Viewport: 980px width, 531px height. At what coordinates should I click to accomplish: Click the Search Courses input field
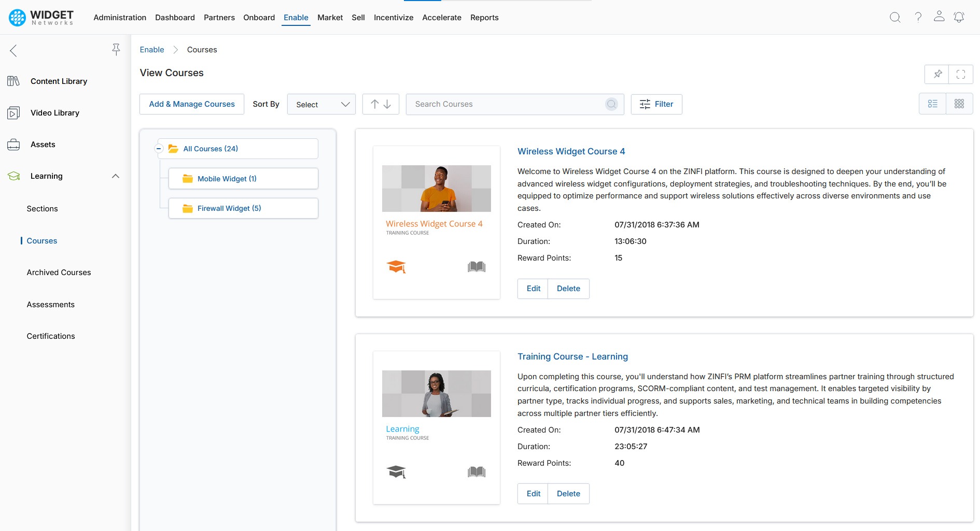(506, 104)
